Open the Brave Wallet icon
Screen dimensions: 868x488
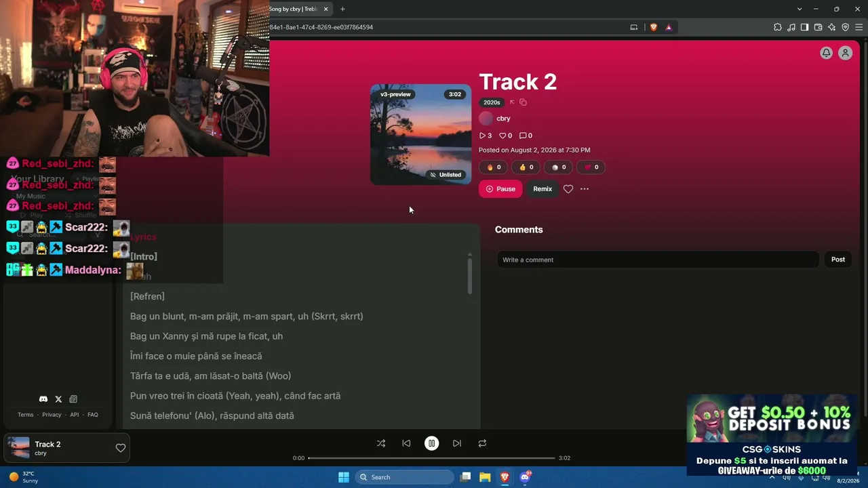point(818,27)
